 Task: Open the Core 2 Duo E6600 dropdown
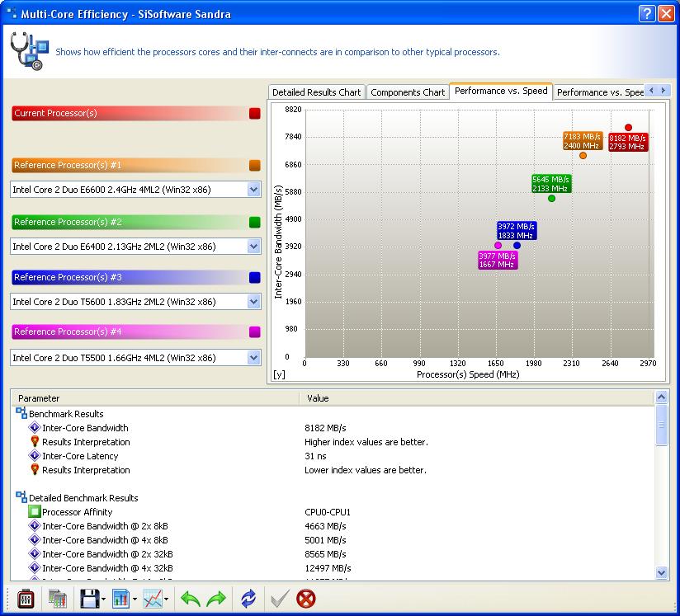(x=253, y=190)
